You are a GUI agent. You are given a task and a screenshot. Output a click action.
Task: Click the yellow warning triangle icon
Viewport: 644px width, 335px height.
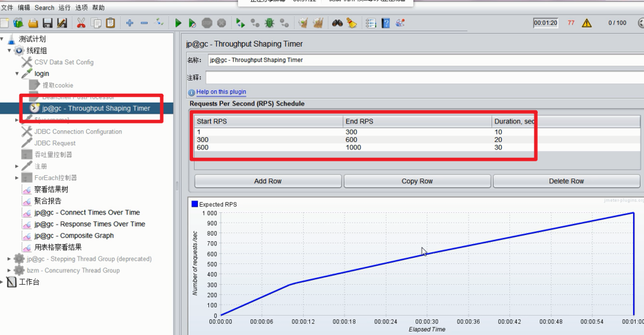587,23
